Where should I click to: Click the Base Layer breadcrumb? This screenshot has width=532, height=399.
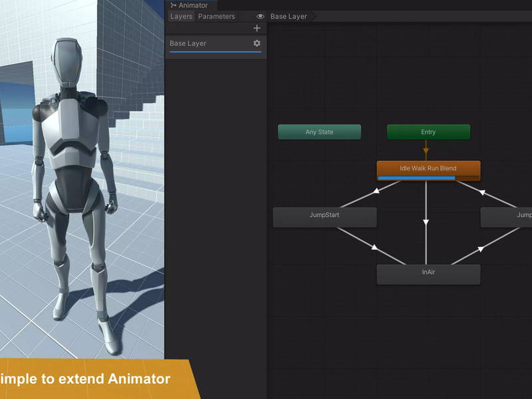(289, 16)
